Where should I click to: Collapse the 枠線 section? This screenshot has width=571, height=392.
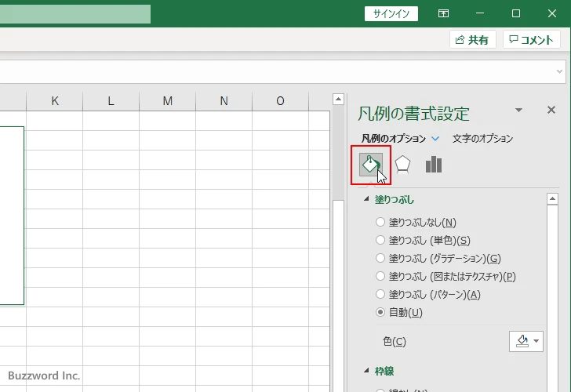click(366, 371)
